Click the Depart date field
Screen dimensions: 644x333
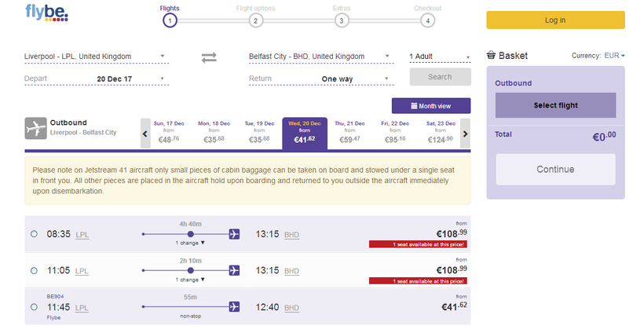[96, 79]
